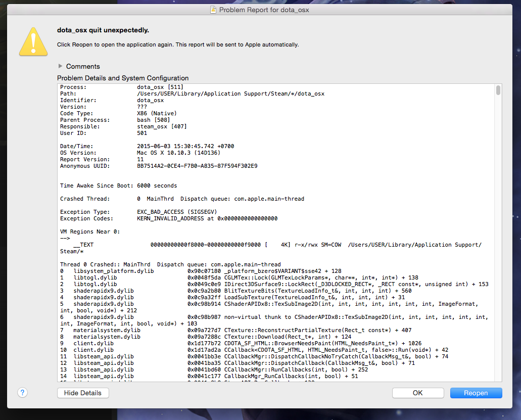Click date/time '2015-06-03 15:30:45.742 +0700'
This screenshot has height=420, width=521.
[185, 146]
